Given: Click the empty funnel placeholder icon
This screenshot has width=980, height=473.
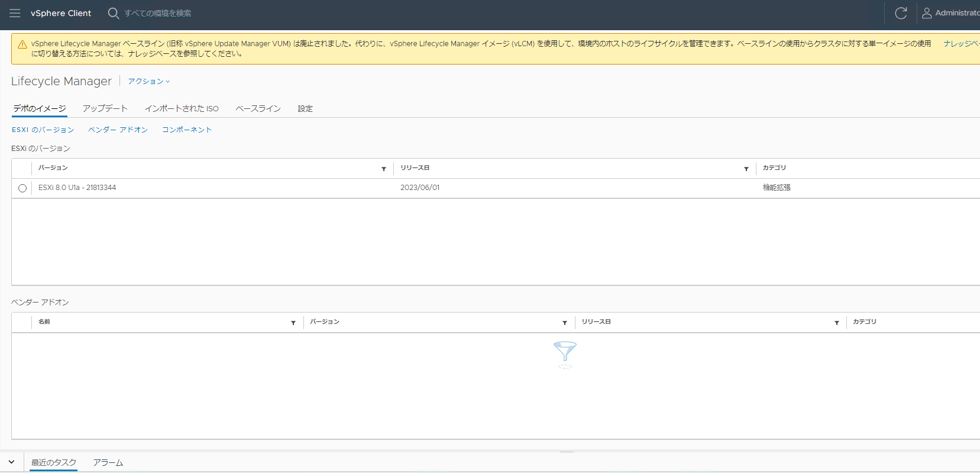Looking at the screenshot, I should coord(565,354).
